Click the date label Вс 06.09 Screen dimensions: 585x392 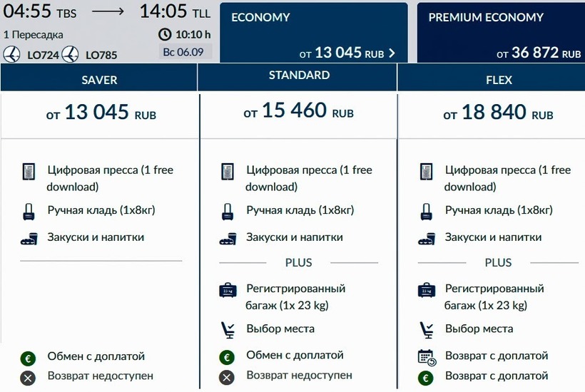coord(183,52)
